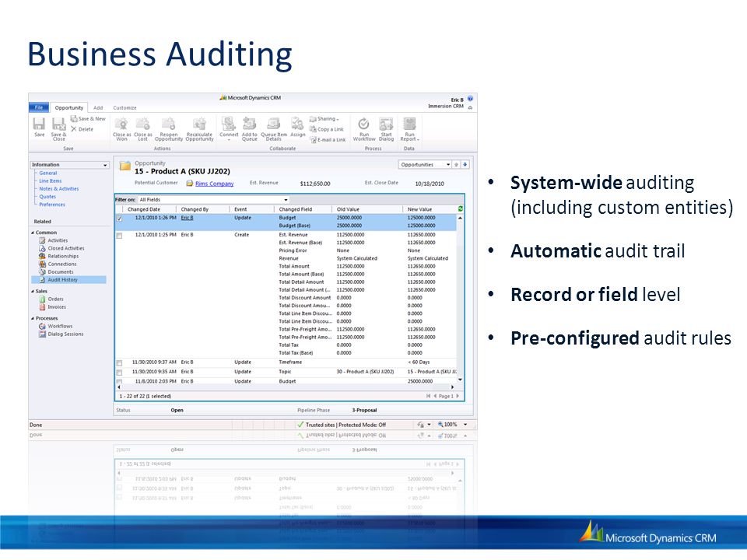Go to previous record arrow
The width and height of the screenshot is (747, 560).
coord(457,165)
